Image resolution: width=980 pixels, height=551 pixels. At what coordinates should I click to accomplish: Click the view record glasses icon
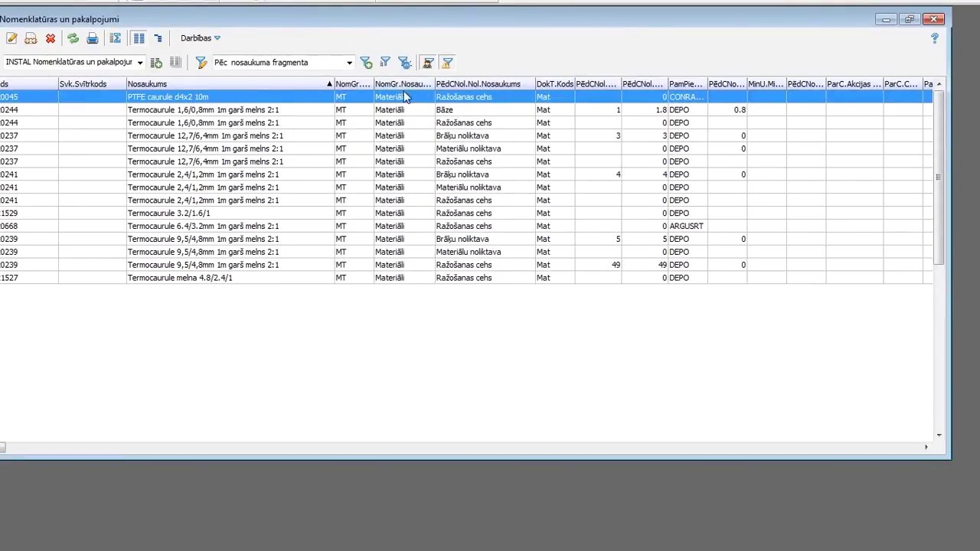31,38
